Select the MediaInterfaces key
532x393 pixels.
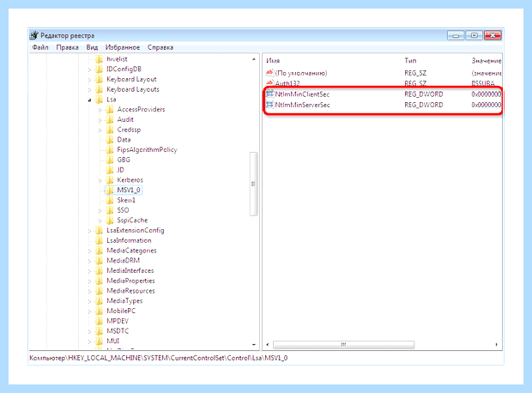130,271
